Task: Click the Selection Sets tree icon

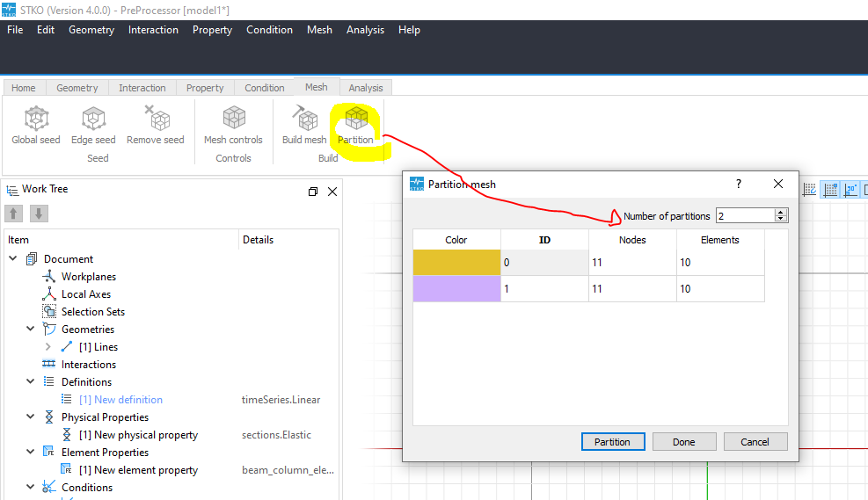Action: click(49, 311)
